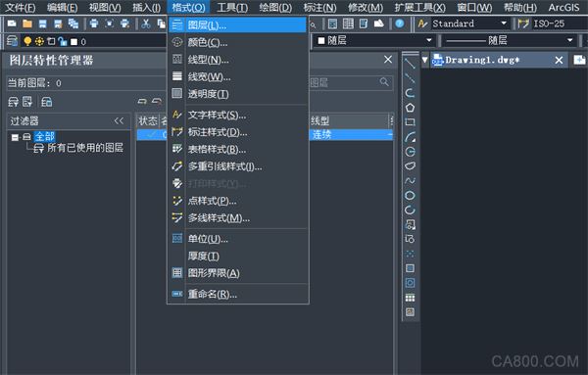The width and height of the screenshot is (588, 375).
Task: Click the 状态 column header
Action: click(x=148, y=120)
